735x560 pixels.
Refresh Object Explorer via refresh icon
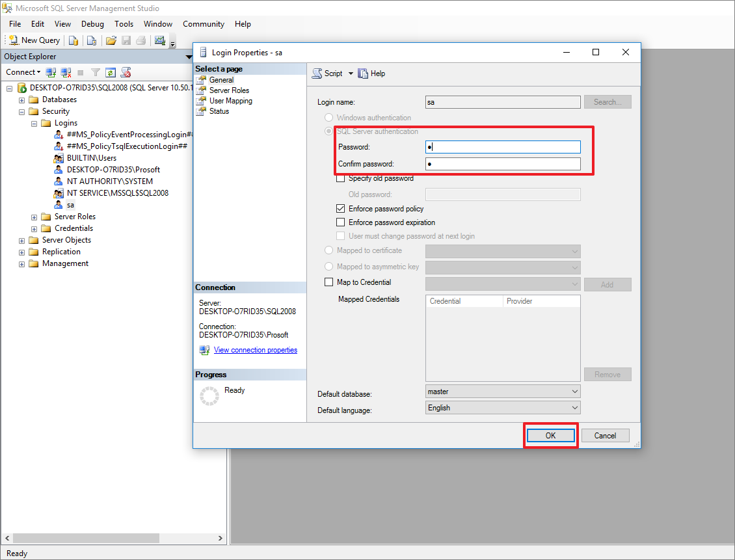(x=111, y=72)
